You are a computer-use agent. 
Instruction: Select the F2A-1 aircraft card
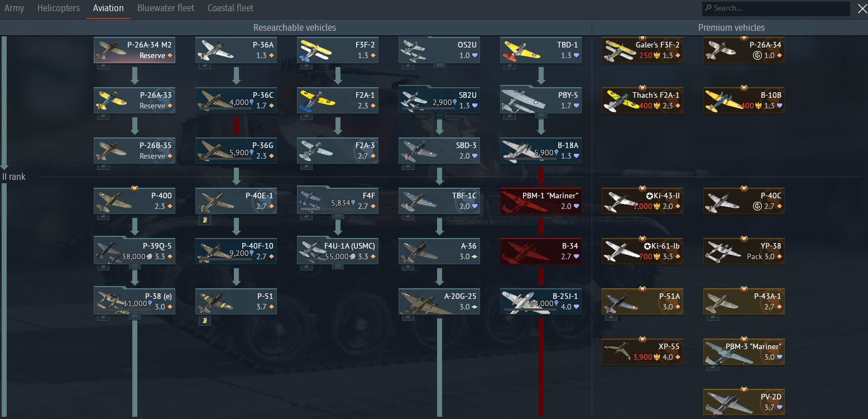click(x=338, y=101)
